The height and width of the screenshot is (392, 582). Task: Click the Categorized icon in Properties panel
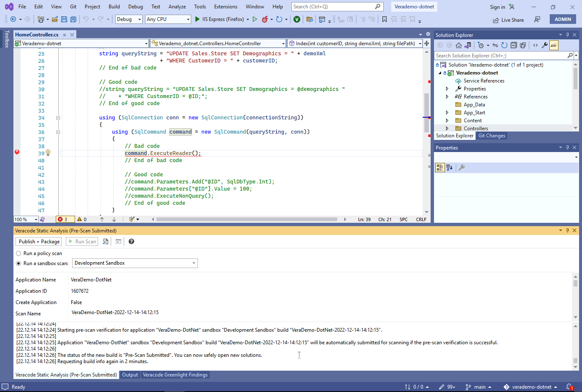click(439, 168)
